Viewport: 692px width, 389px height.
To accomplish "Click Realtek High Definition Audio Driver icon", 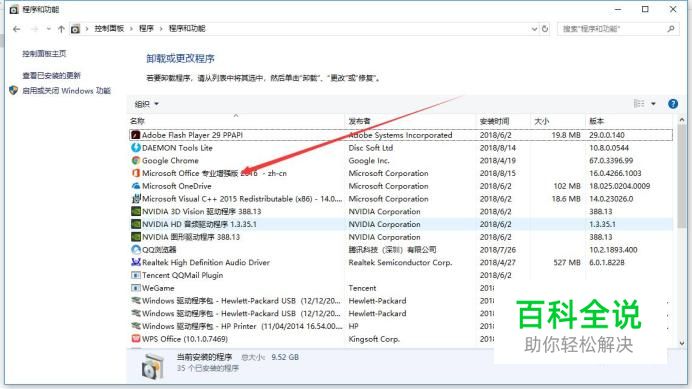I will coord(136,262).
